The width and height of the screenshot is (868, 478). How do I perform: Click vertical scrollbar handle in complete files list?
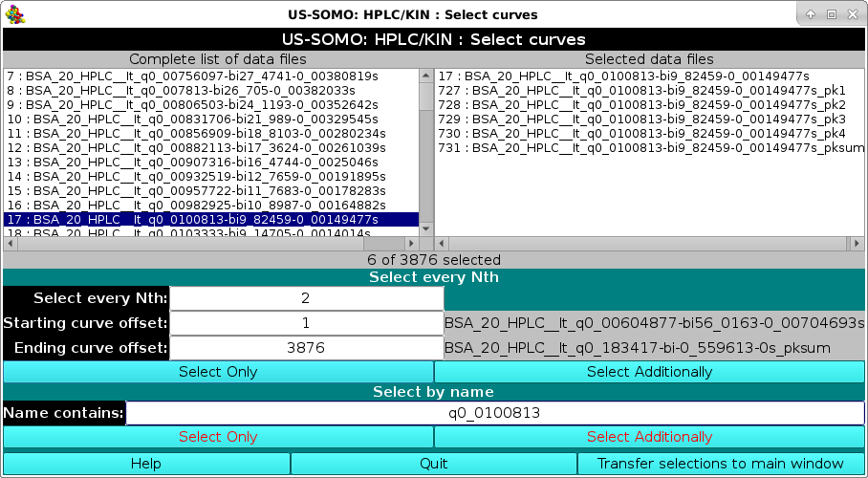point(426,97)
